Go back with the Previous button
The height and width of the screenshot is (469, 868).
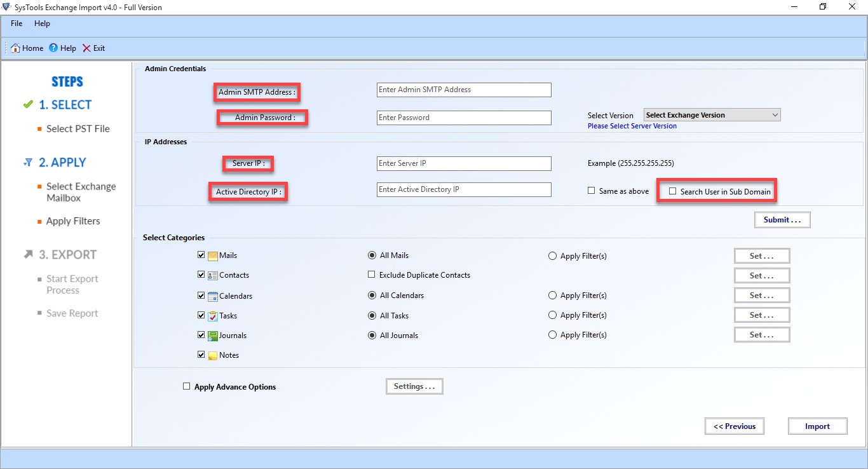click(x=735, y=426)
